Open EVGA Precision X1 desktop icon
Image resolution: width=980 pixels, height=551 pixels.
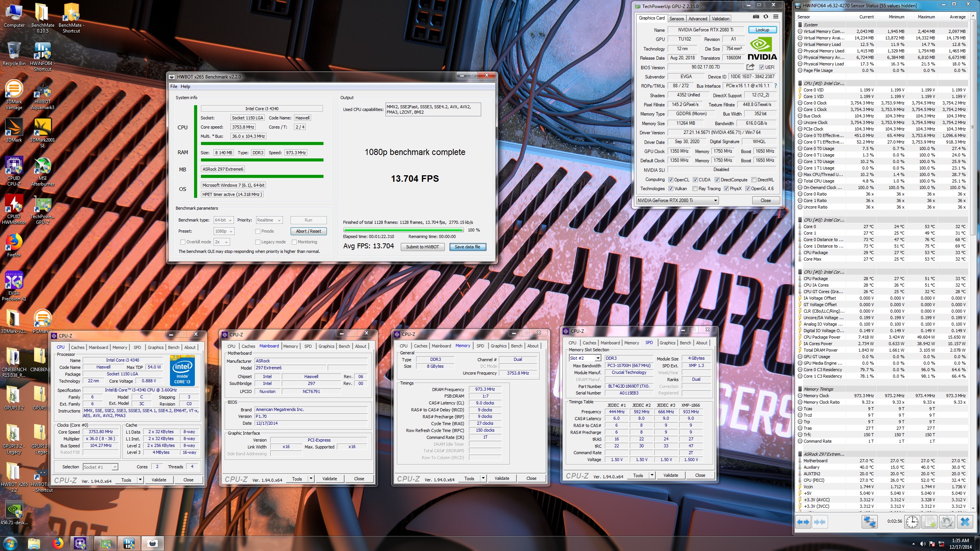(14, 286)
